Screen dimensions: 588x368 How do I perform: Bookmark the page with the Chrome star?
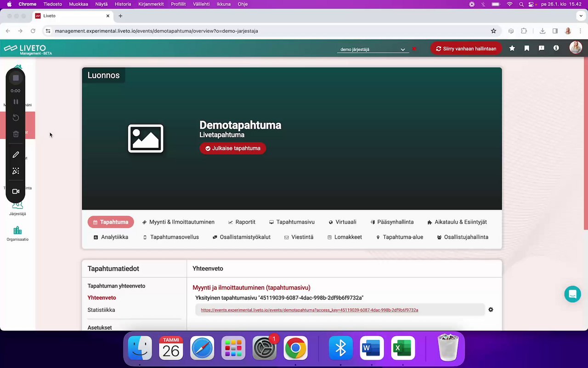click(x=493, y=31)
